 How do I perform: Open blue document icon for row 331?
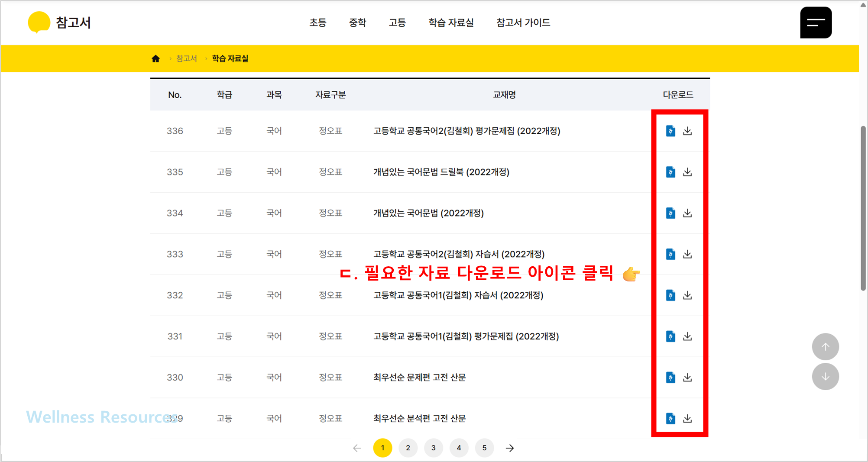670,336
